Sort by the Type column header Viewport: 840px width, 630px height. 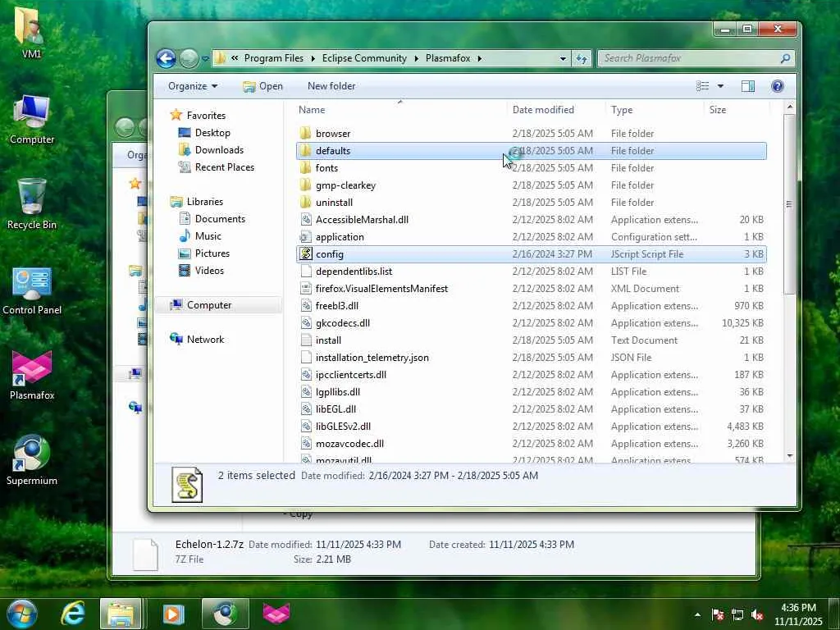[622, 110]
